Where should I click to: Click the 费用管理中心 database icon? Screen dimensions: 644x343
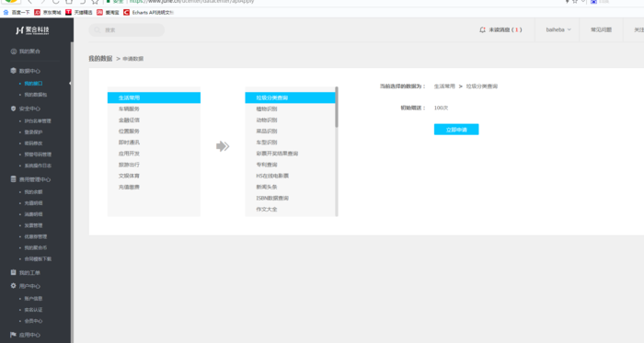(x=14, y=179)
